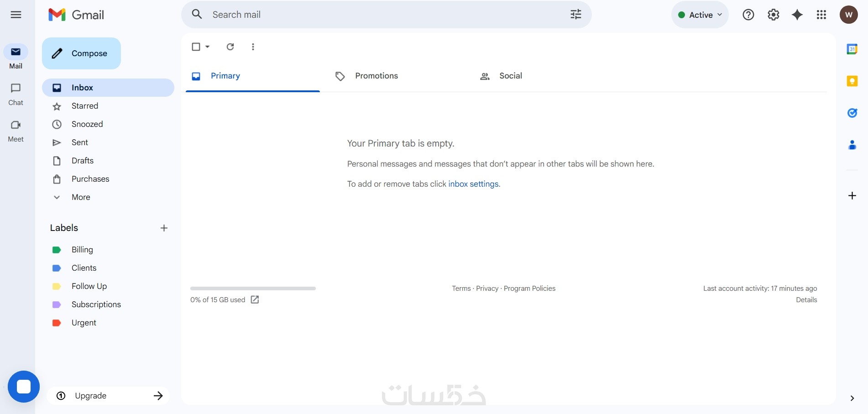The width and height of the screenshot is (868, 414).
Task: Open Google Calendar side panel icon
Action: pyautogui.click(x=852, y=49)
